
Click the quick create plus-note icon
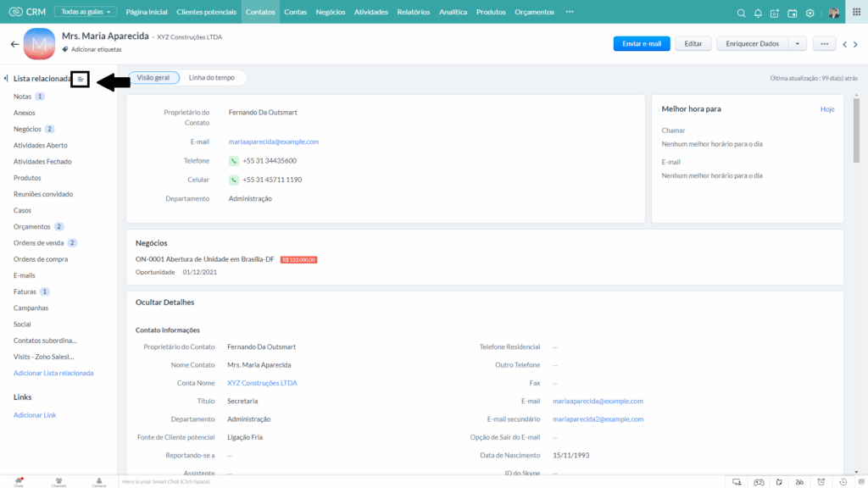click(x=775, y=13)
